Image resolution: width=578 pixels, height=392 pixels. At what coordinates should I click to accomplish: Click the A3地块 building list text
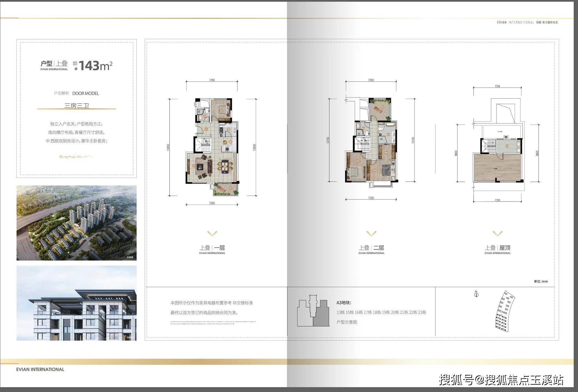coord(381,312)
